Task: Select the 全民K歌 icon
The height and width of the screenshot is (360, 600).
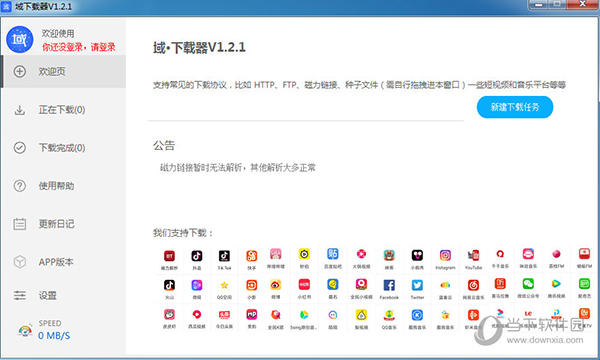Action: [276, 315]
